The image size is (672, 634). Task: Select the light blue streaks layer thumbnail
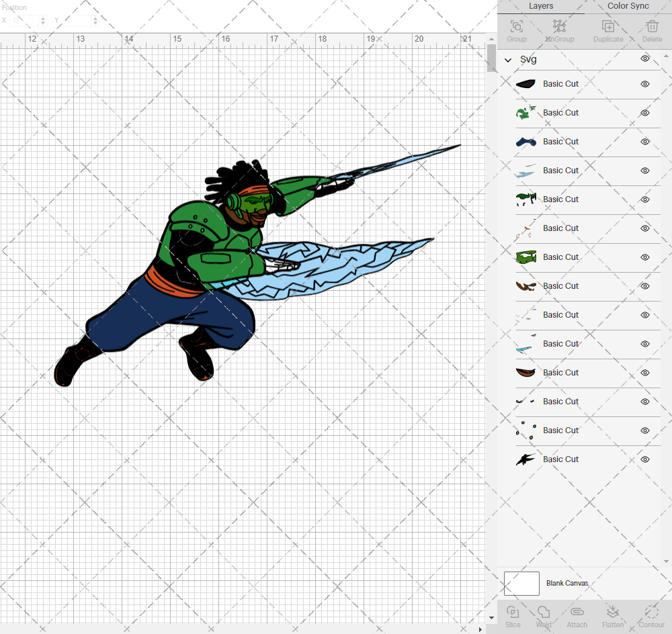pos(526,171)
